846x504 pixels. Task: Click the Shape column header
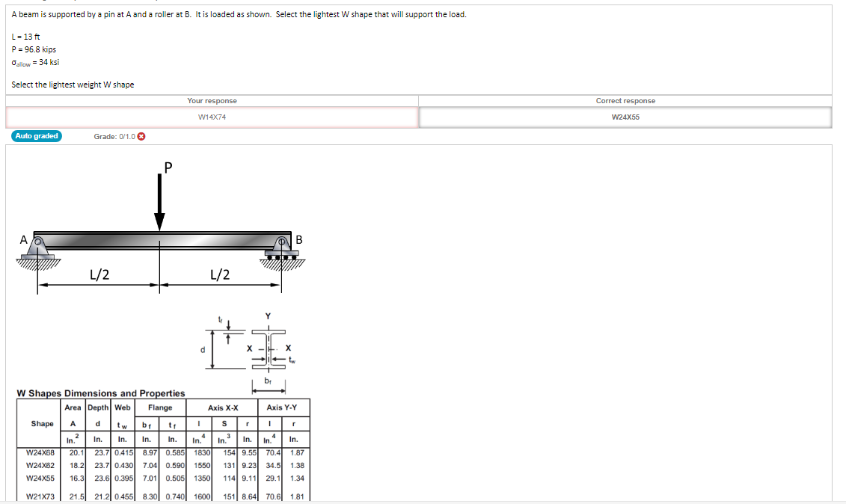[41, 424]
